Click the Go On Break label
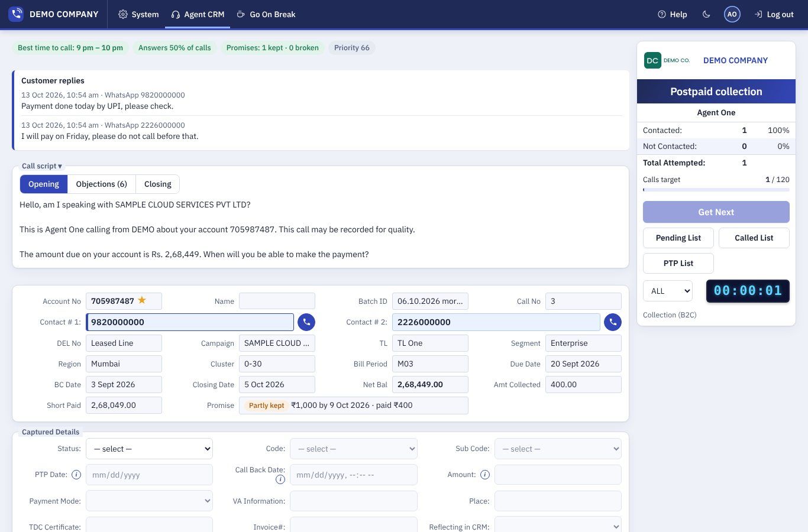Screen dimensions: 808x532 [x=273, y=14]
